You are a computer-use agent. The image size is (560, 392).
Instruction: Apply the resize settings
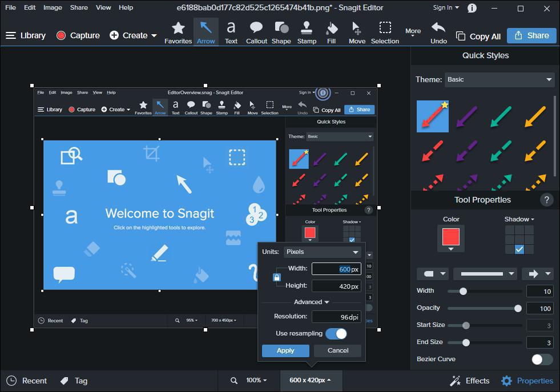pyautogui.click(x=285, y=350)
